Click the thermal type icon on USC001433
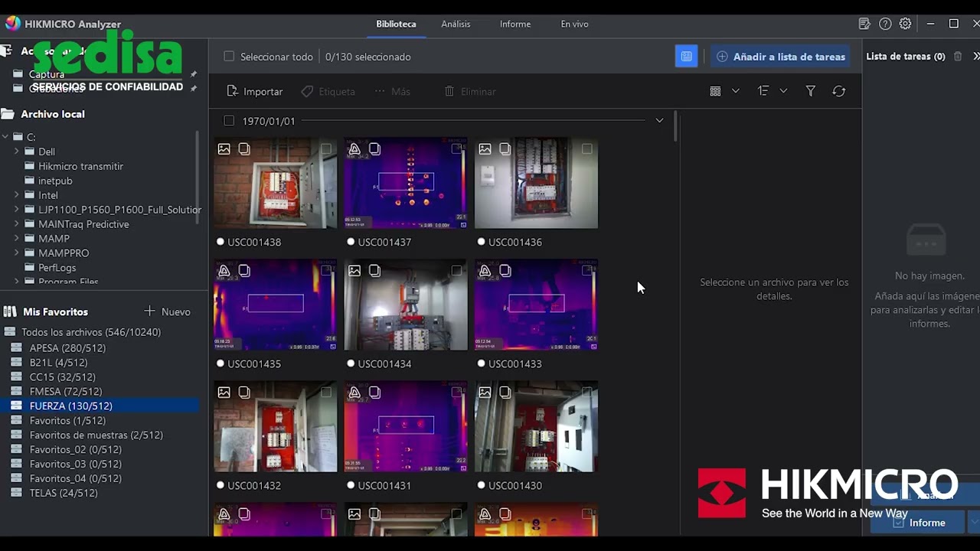The width and height of the screenshot is (980, 551). 485,271
